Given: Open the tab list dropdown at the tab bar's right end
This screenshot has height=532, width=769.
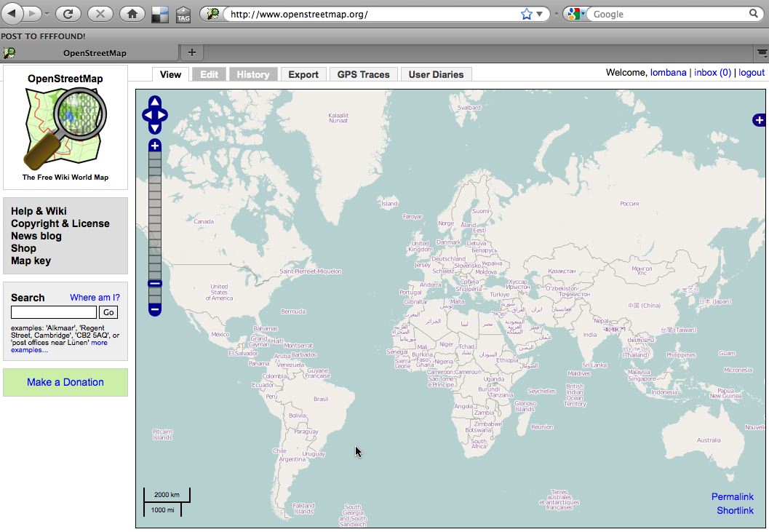Looking at the screenshot, I should point(762,52).
